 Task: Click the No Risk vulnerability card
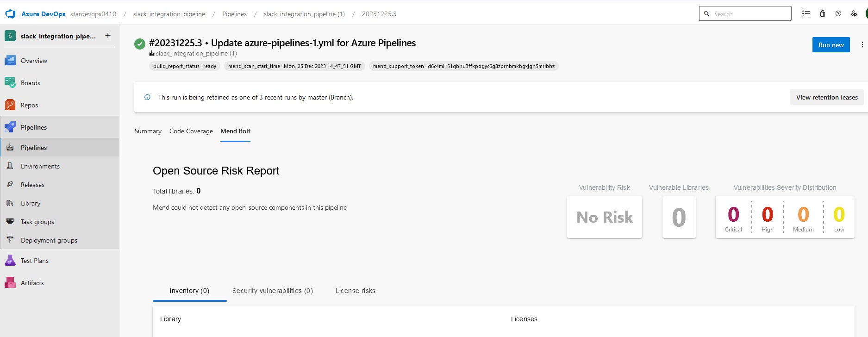(605, 217)
